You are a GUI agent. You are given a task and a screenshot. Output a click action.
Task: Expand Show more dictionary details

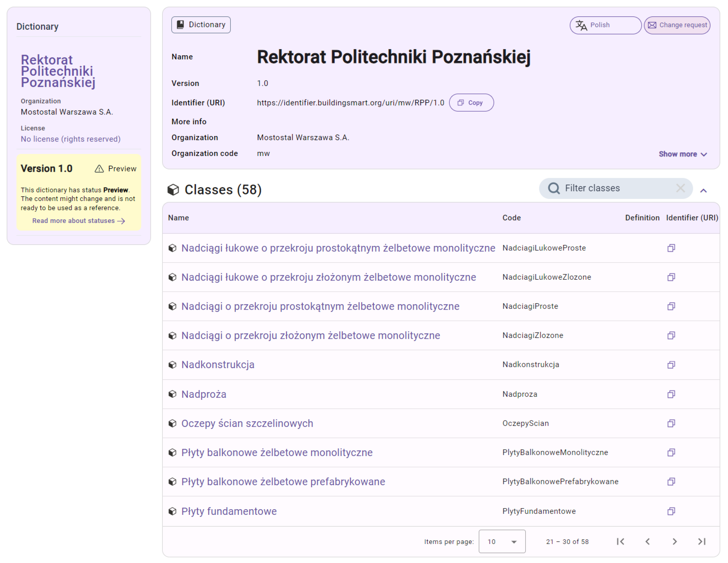coord(682,154)
